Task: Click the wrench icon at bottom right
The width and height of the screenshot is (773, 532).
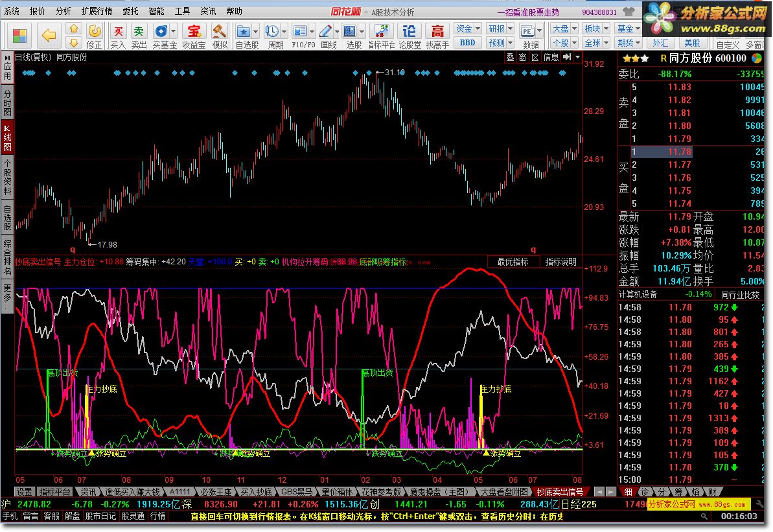Action: [x=759, y=504]
